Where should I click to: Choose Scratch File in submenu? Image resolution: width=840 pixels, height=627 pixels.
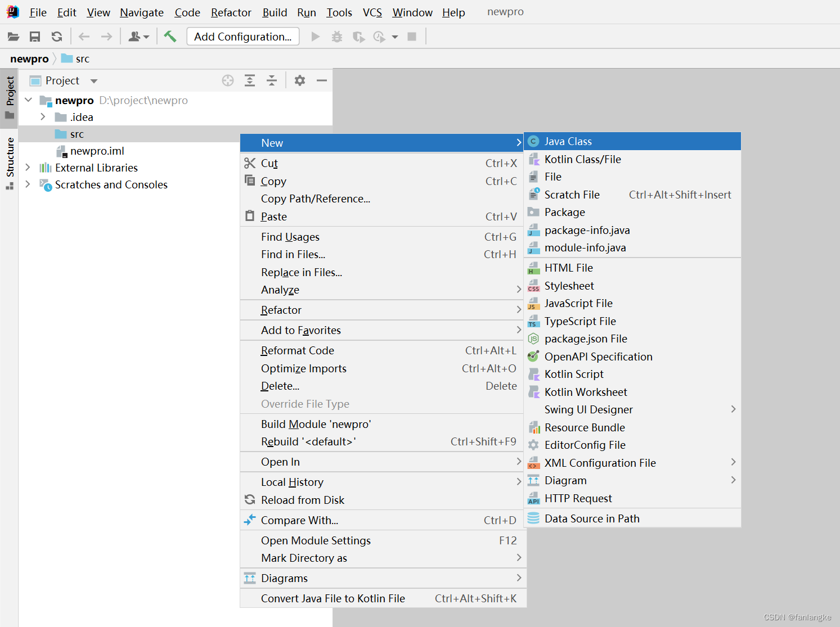632,195
